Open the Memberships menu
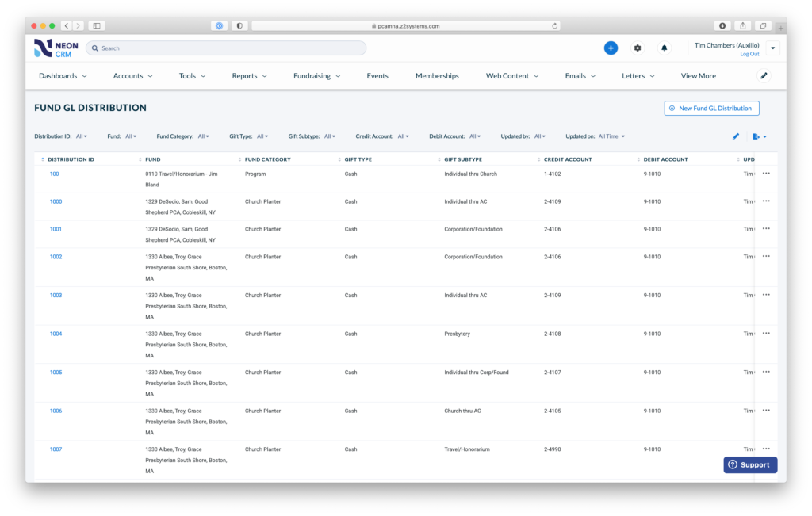 tap(437, 75)
